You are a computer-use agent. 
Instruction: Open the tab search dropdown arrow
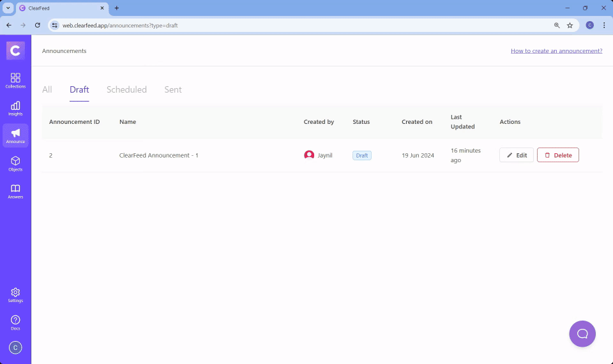[8, 8]
